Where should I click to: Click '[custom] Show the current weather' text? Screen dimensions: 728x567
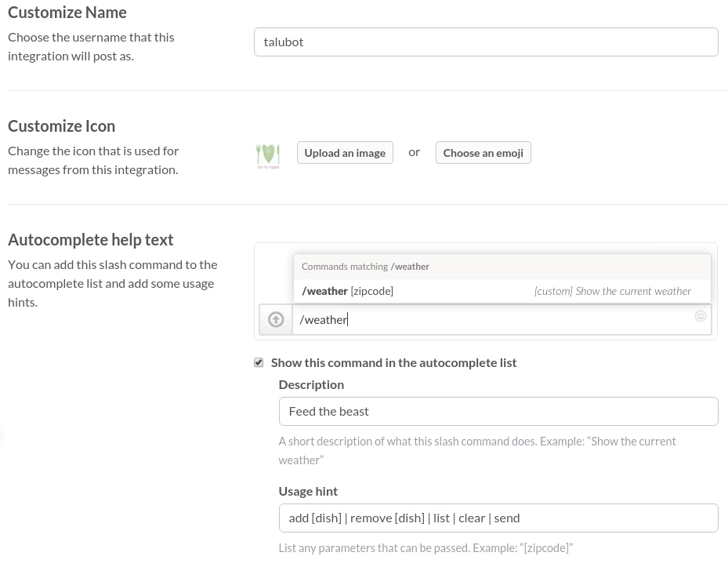[612, 291]
